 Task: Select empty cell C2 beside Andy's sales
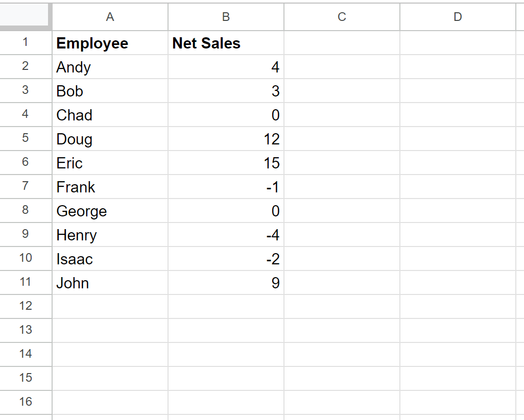(342, 67)
